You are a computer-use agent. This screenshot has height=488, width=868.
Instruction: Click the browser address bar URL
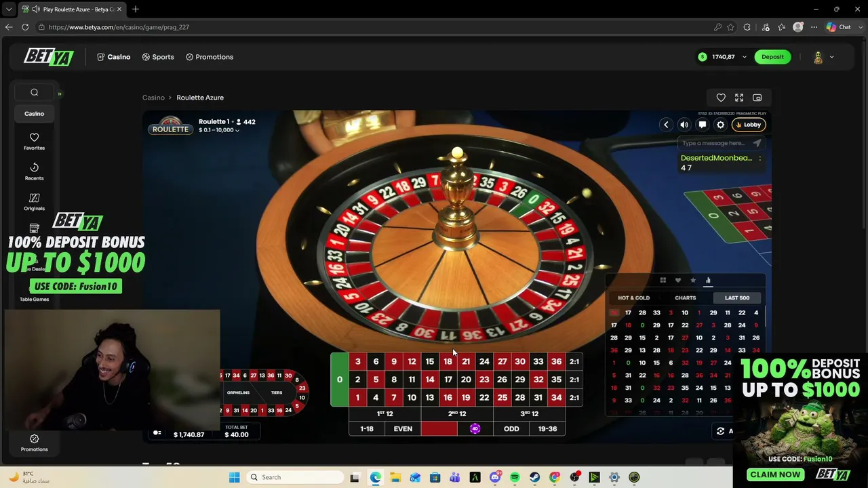119,27
